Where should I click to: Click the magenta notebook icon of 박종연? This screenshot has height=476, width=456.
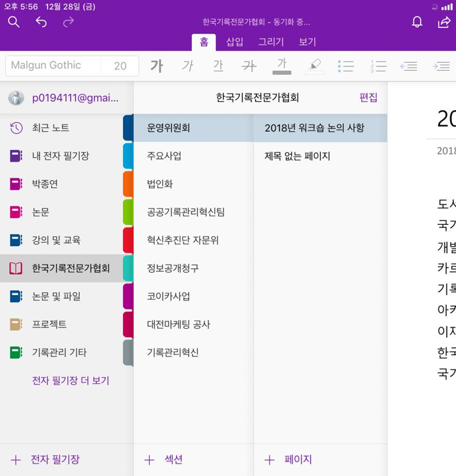16,183
